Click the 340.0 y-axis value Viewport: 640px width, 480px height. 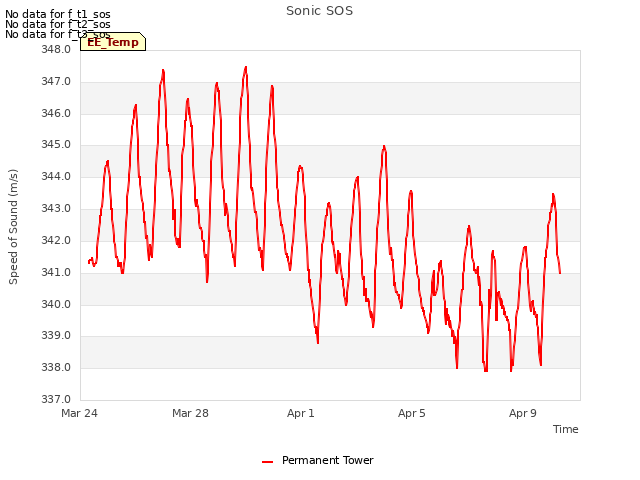[56, 304]
